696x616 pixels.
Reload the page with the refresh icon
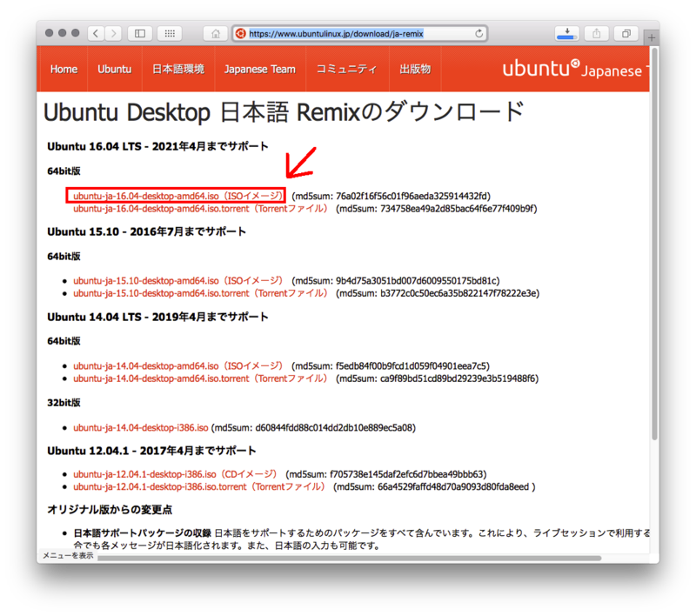pos(479,34)
